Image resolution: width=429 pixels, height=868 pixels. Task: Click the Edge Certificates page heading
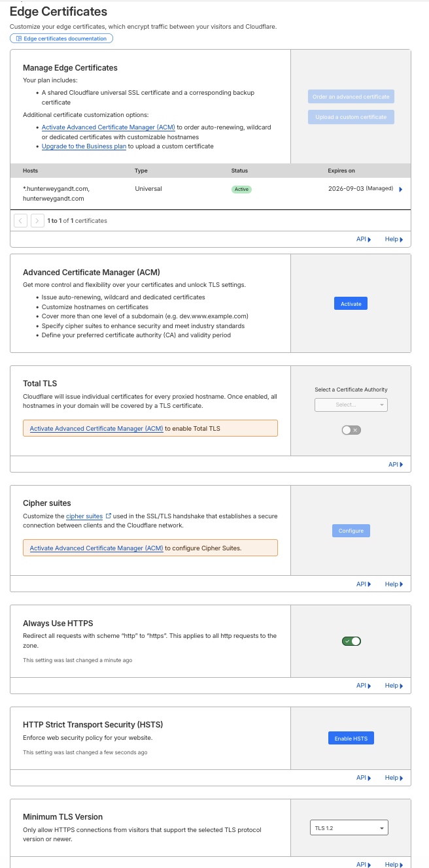(x=58, y=11)
